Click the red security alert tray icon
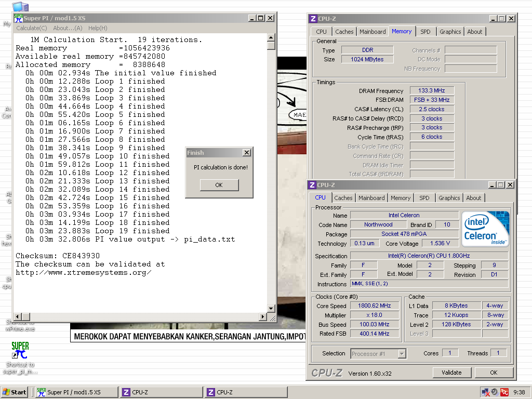The width and height of the screenshot is (532, 399). (x=504, y=392)
